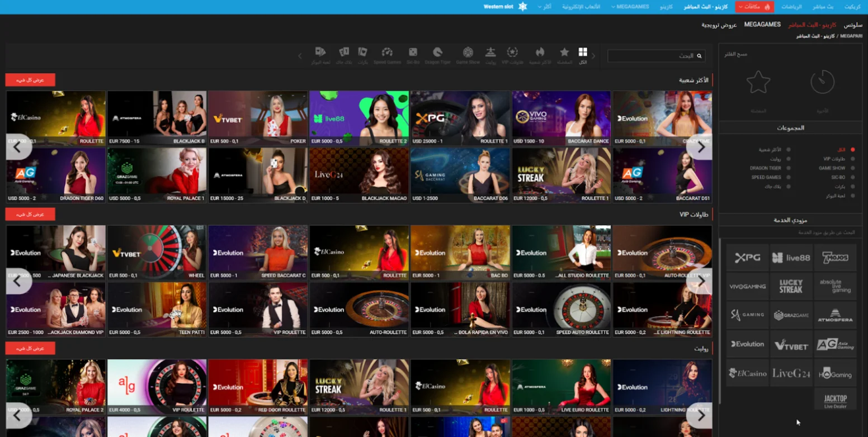Open the 'بث مباشر' live menu item

tap(823, 7)
